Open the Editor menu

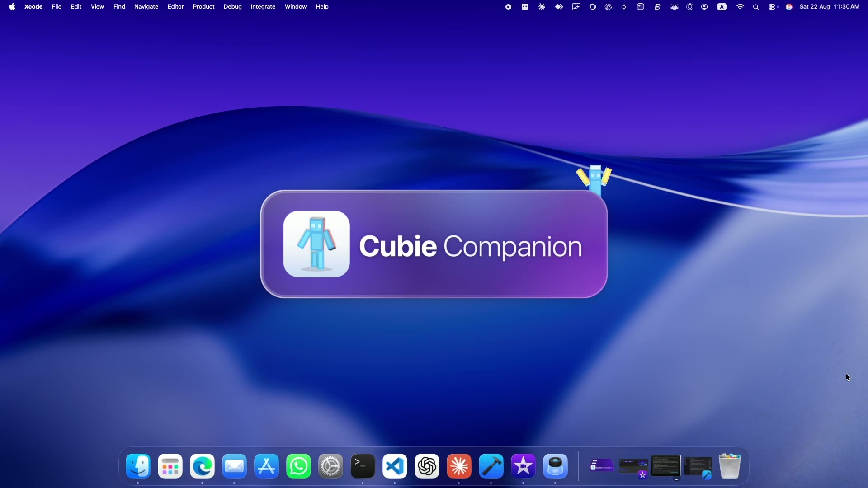coord(175,7)
